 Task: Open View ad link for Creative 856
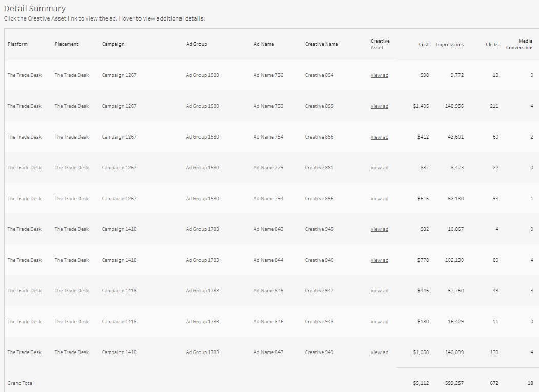tap(379, 137)
